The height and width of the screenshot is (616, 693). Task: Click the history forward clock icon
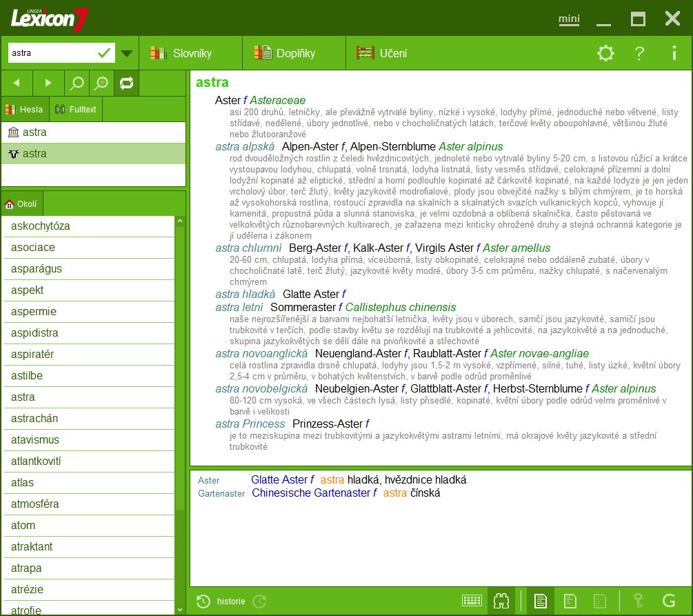[259, 602]
